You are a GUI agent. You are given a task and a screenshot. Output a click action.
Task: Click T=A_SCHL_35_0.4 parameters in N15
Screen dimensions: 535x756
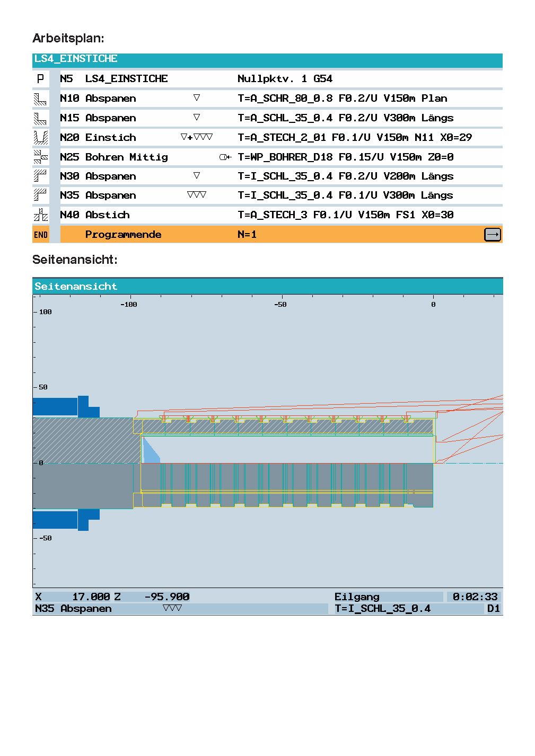[x=345, y=118]
